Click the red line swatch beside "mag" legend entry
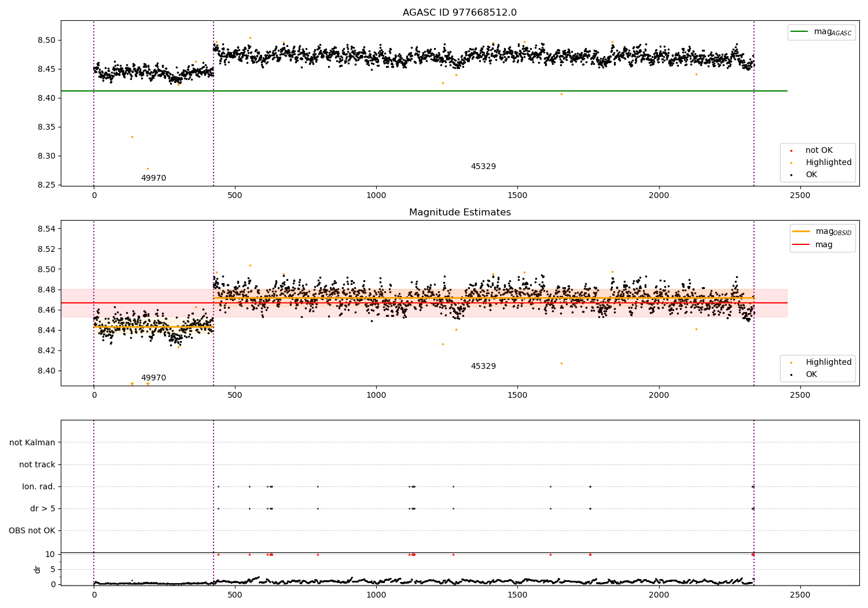 [801, 245]
